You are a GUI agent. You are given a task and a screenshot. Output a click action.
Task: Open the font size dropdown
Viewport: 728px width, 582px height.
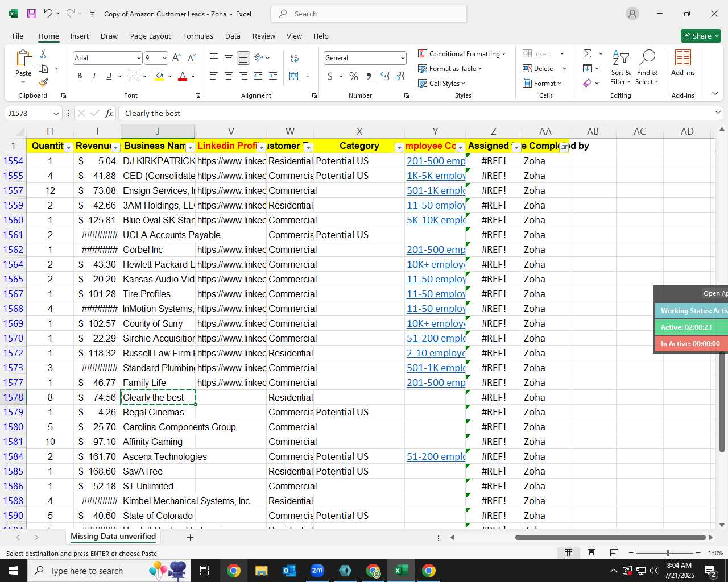point(164,58)
